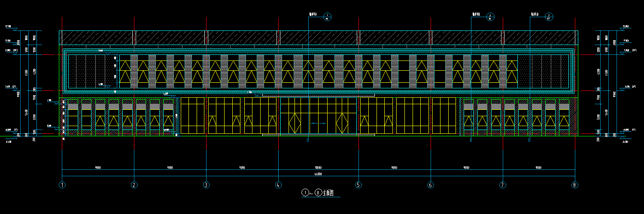Click 9000 dimension between axes 7 and 8

tap(538, 168)
